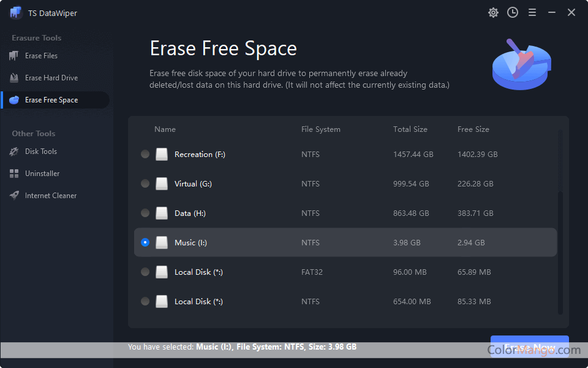Click the Total Size column header
The image size is (588, 368).
(410, 129)
